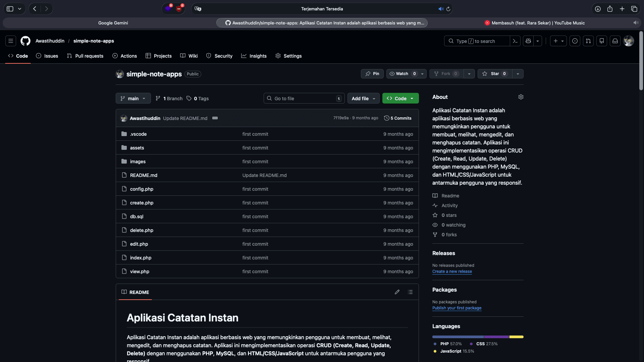
Task: Open the green Code dropdown
Action: [x=400, y=98]
